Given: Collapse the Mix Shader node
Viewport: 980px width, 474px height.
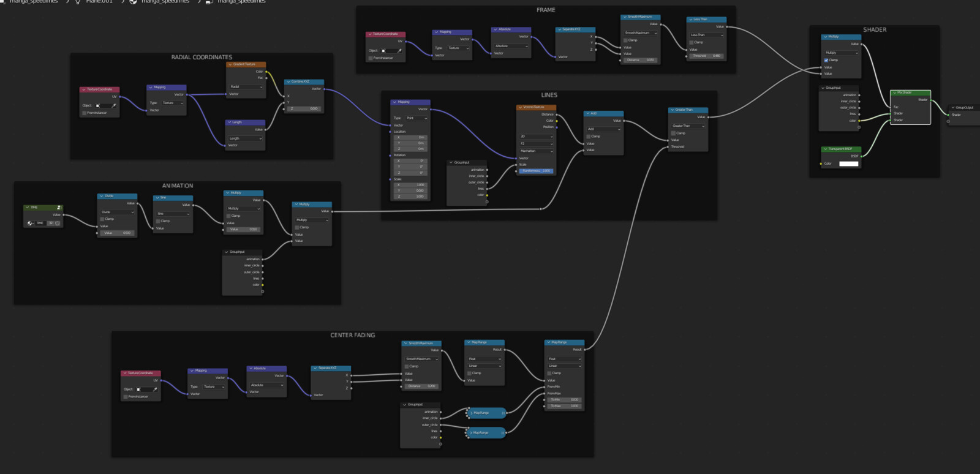Looking at the screenshot, I should [x=894, y=92].
